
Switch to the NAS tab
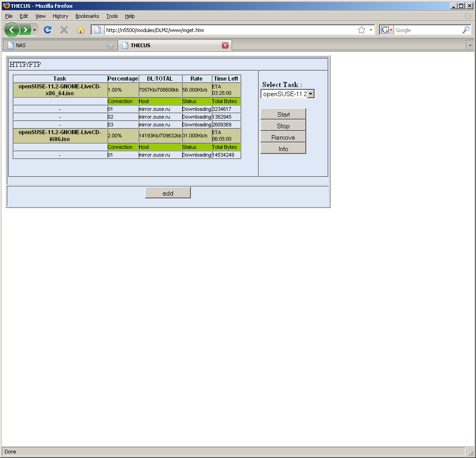coord(60,45)
